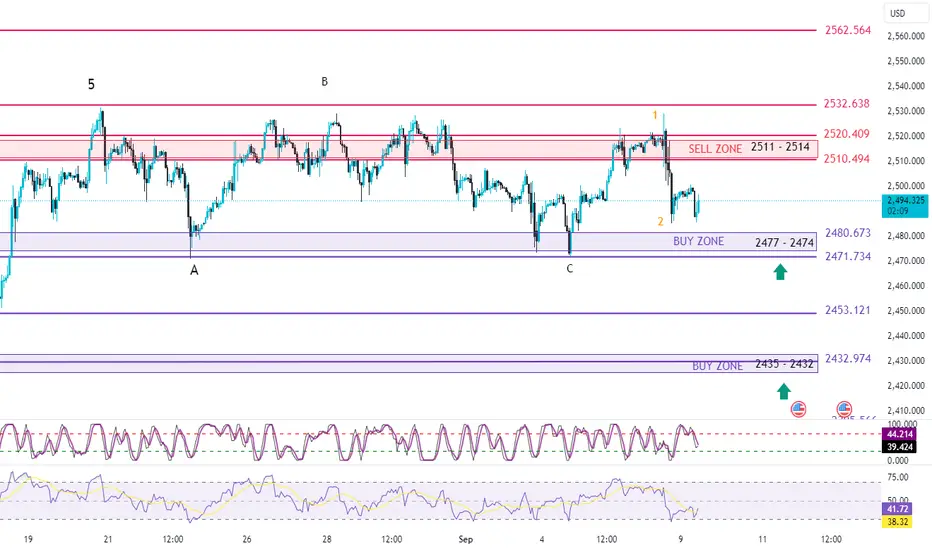Click the stochastic value label 44.214
This screenshot has width=932, height=550.
point(899,435)
